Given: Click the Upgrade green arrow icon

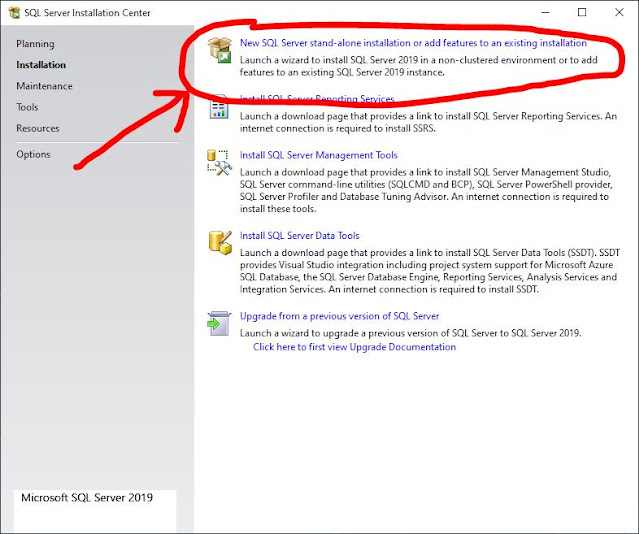Looking at the screenshot, I should [219, 324].
